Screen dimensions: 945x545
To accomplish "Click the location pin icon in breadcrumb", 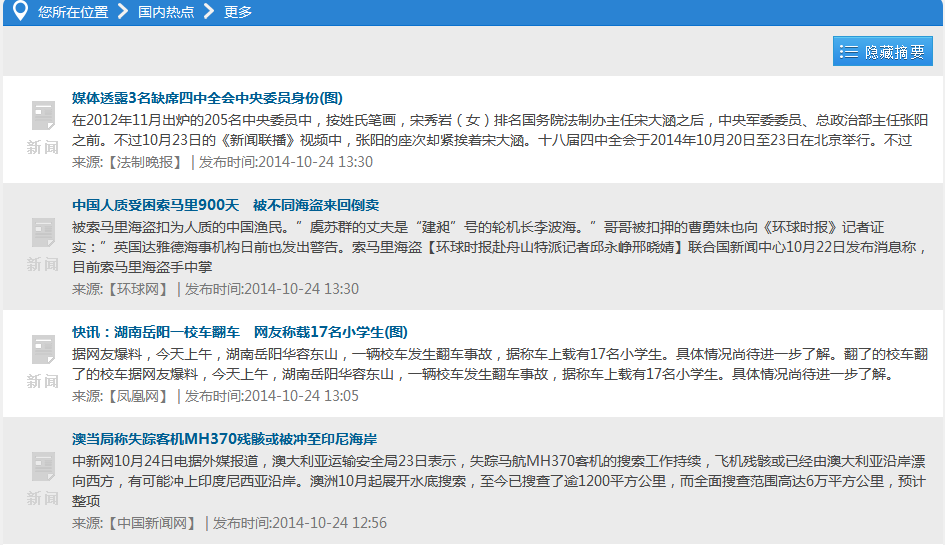I will pos(19,12).
